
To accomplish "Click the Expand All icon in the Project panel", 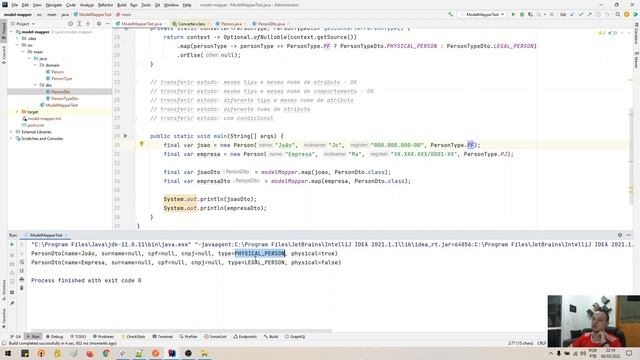I will (x=79, y=24).
